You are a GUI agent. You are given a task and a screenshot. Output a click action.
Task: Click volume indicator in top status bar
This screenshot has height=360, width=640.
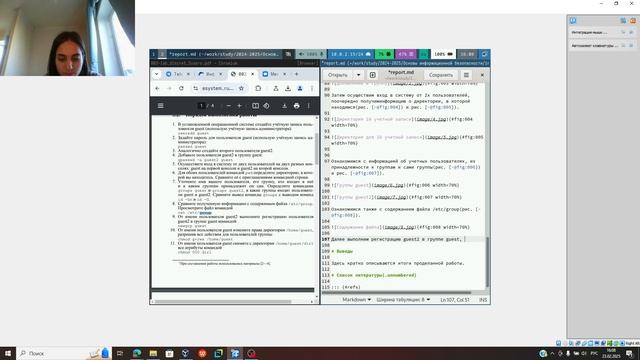point(311,54)
